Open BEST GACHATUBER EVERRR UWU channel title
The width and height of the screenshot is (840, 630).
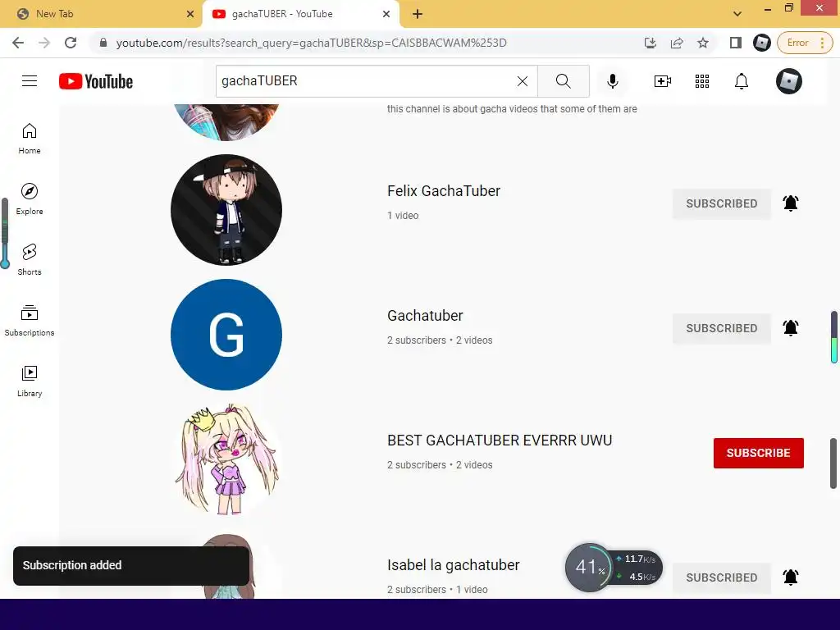coord(500,441)
